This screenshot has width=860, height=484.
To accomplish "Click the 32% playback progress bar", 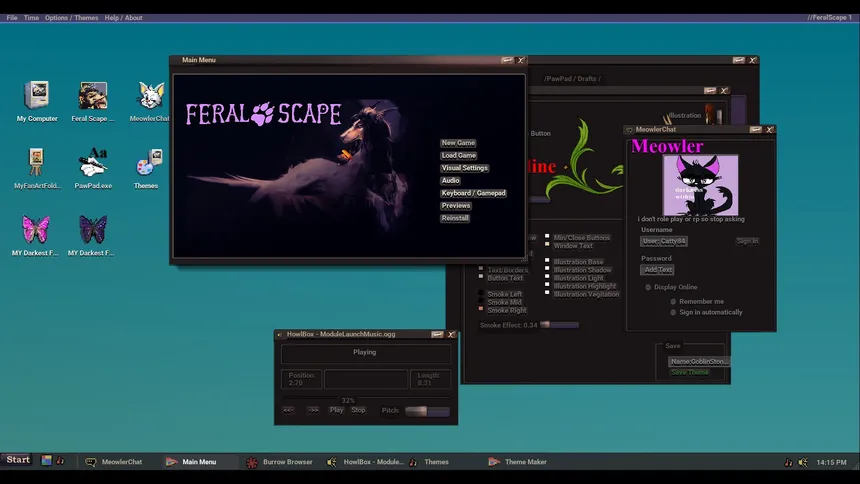I will click(x=366, y=399).
